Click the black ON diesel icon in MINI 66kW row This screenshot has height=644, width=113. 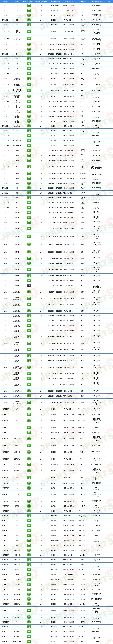click(x=29, y=286)
